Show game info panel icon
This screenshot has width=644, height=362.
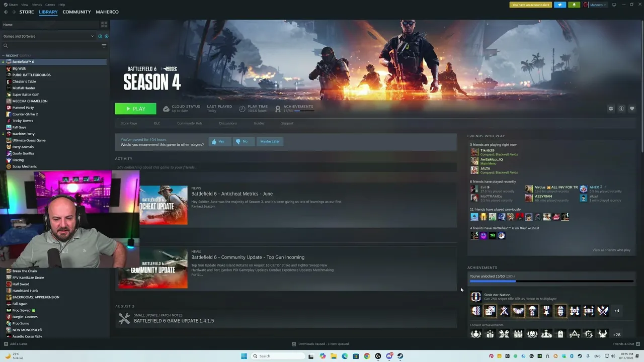[621, 109]
